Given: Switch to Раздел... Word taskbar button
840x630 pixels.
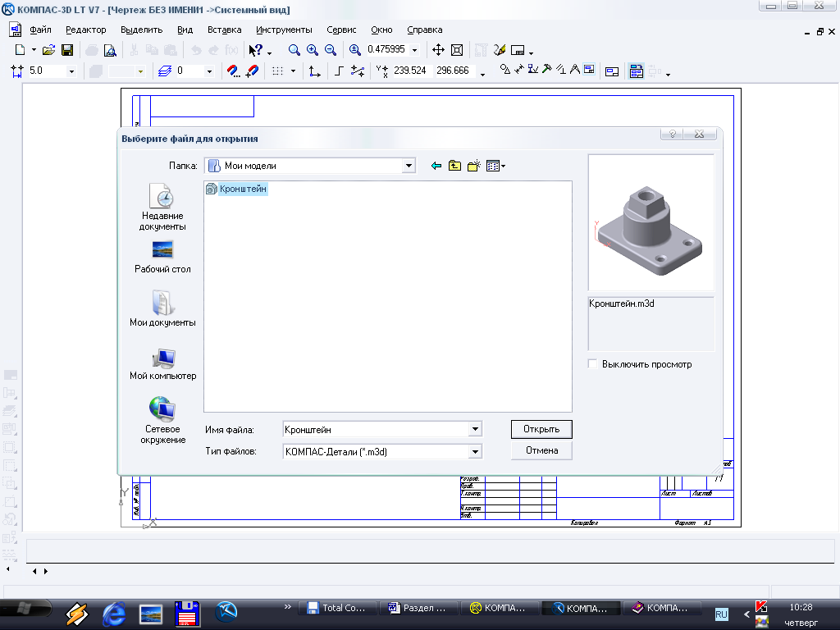Looking at the screenshot, I should [418, 608].
